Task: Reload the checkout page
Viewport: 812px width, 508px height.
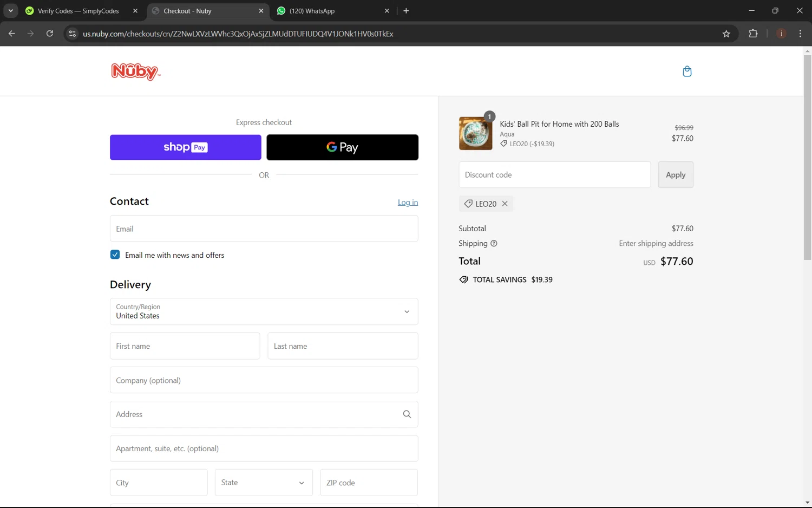Action: coord(50,34)
